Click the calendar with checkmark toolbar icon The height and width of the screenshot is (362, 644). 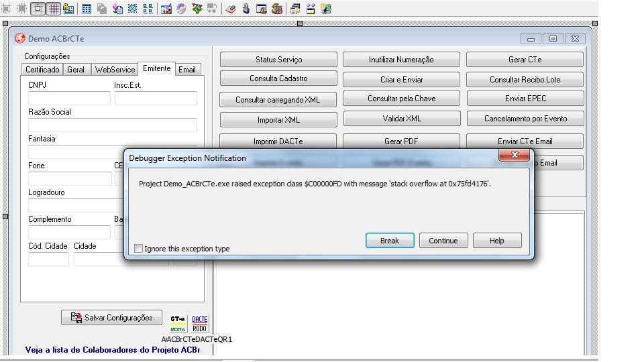[x=166, y=9]
